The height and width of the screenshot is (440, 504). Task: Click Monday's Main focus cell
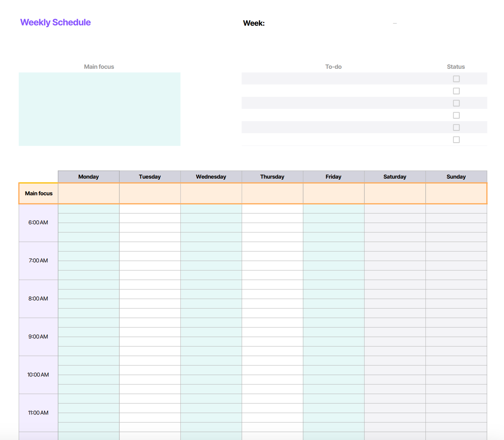(88, 193)
